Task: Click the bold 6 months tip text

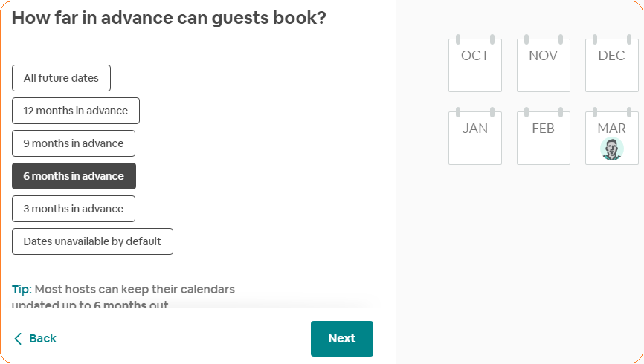Action: [x=120, y=305]
